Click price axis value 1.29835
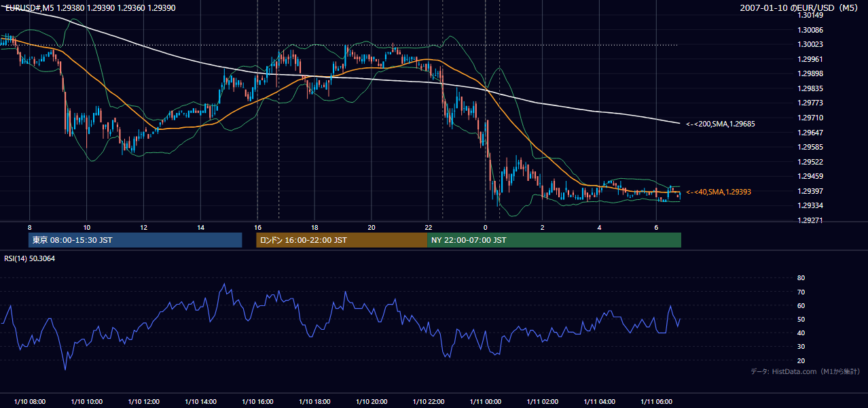This screenshot has width=868, height=408. pyautogui.click(x=812, y=88)
